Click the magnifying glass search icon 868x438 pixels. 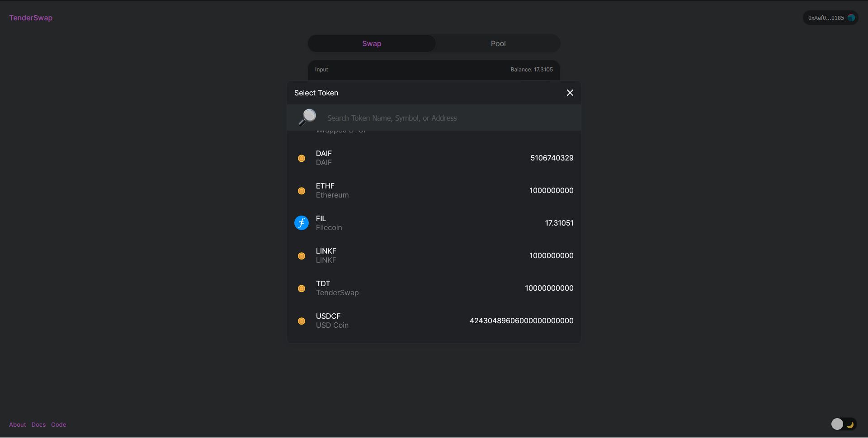pyautogui.click(x=307, y=118)
